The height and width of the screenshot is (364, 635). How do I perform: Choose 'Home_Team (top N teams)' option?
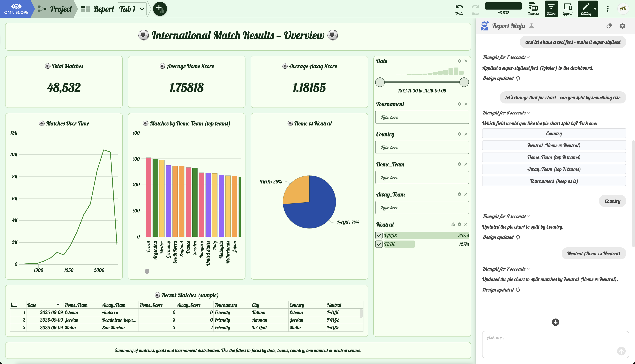tap(554, 157)
